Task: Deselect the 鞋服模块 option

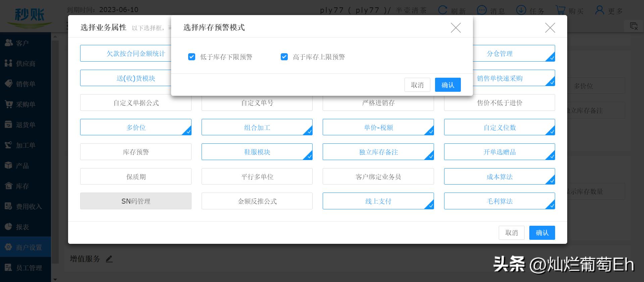Action: point(257,152)
